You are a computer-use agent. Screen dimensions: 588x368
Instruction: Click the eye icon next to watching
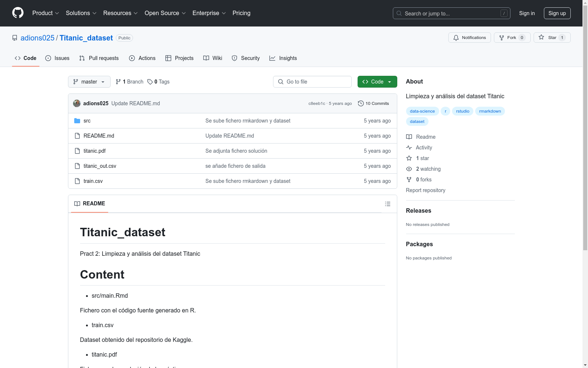pyautogui.click(x=409, y=169)
